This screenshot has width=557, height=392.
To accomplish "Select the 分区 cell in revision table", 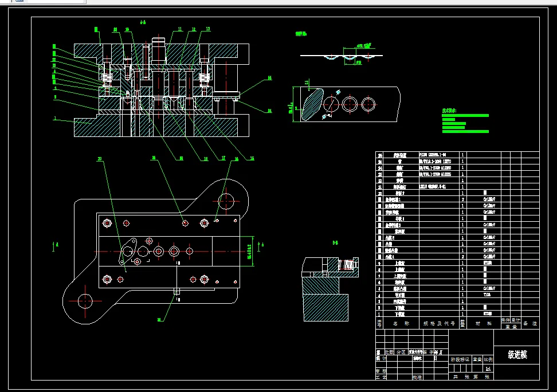I will 401,352.
